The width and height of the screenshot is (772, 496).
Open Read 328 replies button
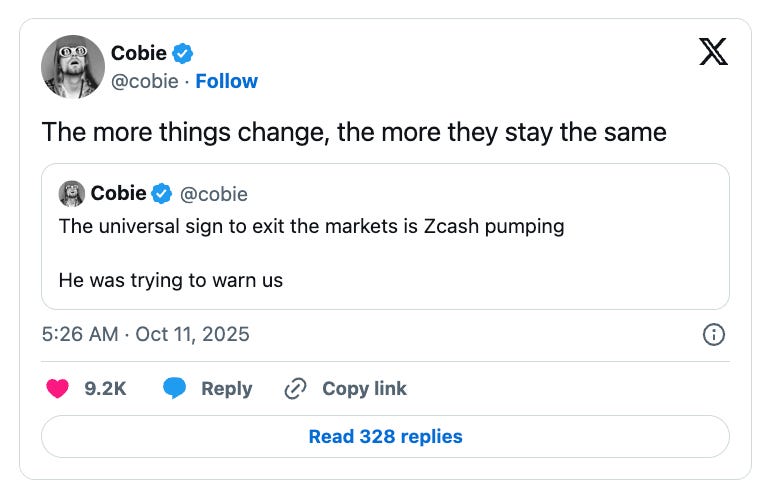[x=385, y=437]
